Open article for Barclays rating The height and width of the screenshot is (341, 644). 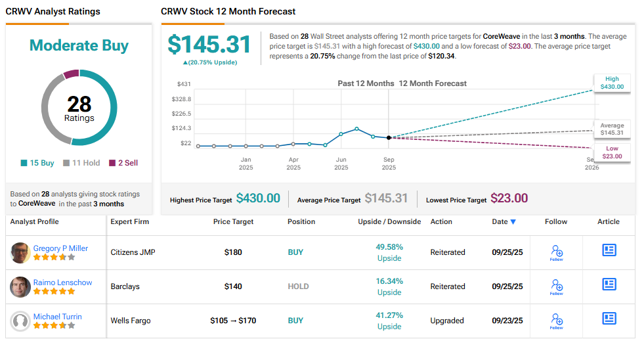point(609,284)
